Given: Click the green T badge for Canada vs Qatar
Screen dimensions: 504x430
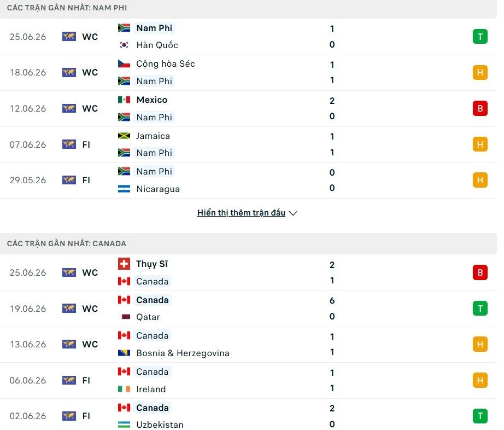Looking at the screenshot, I should click(480, 309).
